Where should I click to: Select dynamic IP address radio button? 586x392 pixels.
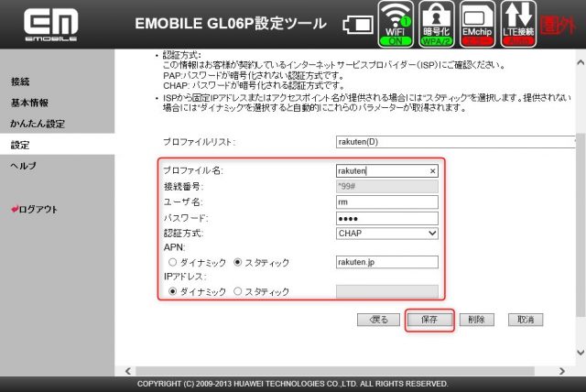(172, 291)
